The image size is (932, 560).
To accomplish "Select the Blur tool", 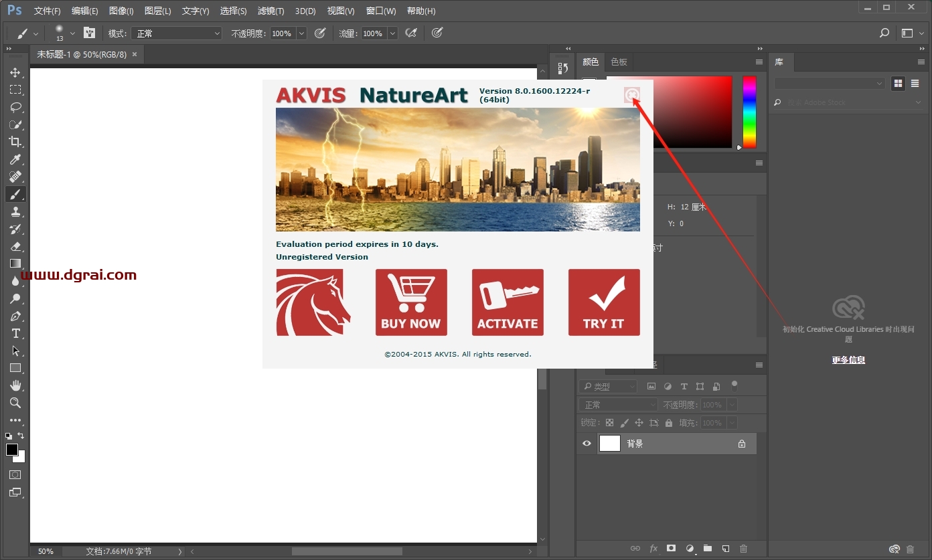I will [15, 281].
